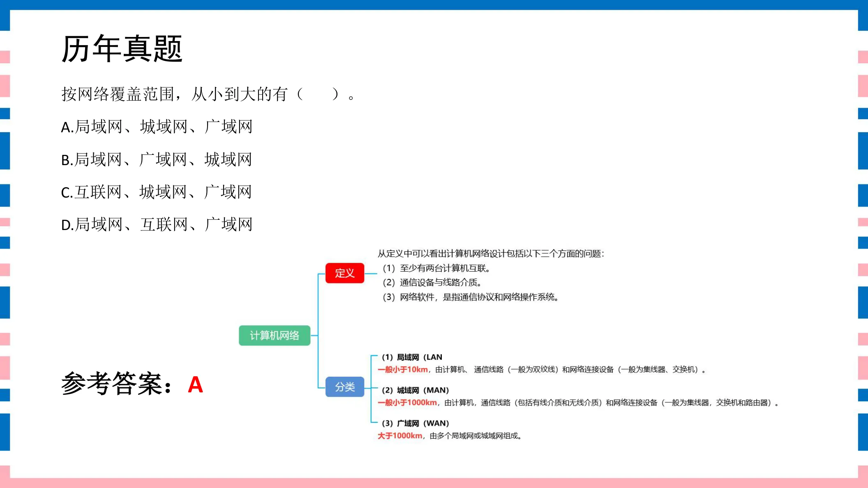Click the text 网络软件，是指通信协议

(x=479, y=297)
